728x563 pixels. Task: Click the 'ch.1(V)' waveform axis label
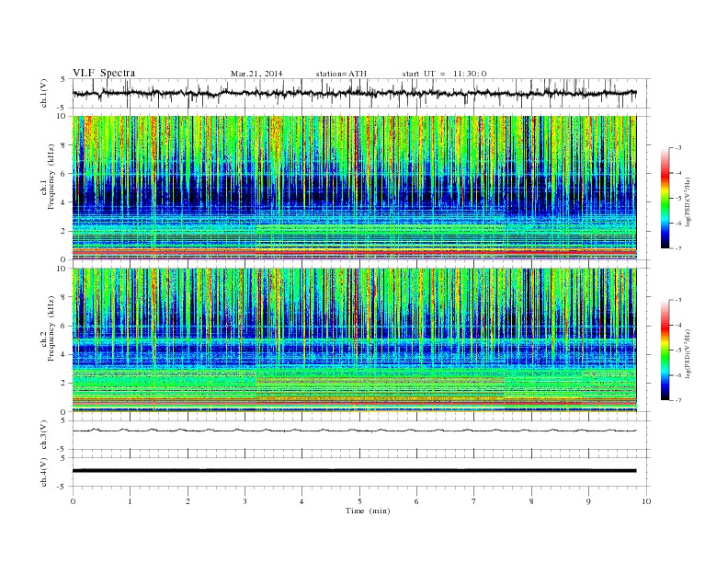coord(44,93)
